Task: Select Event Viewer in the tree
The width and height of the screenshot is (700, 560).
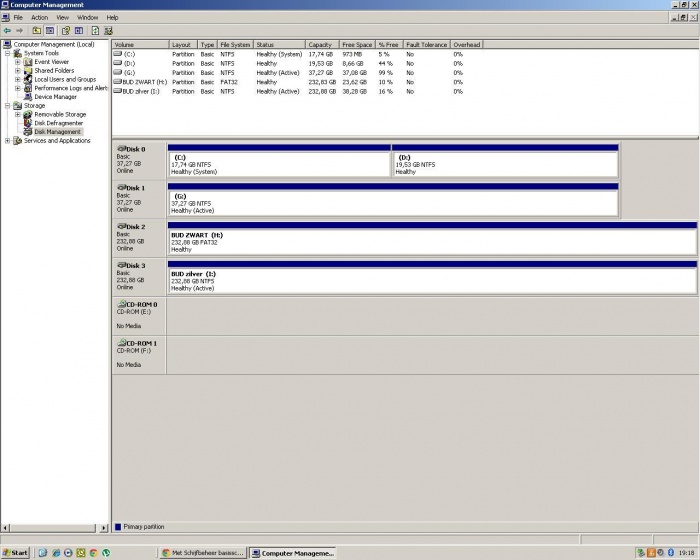Action: pos(51,62)
